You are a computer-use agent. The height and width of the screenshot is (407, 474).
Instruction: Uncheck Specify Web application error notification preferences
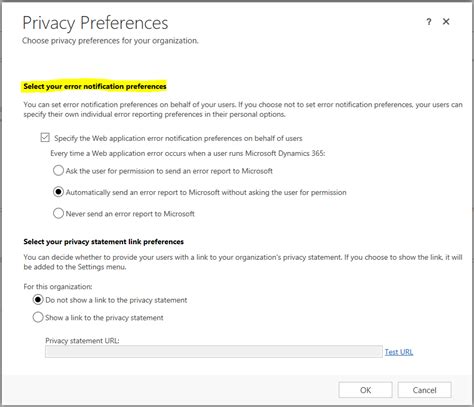45,137
